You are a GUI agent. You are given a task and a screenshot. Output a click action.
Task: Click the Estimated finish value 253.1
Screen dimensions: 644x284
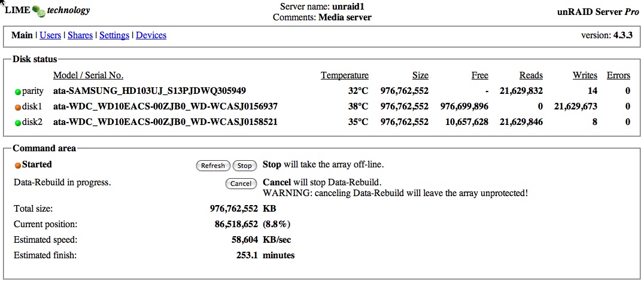[247, 255]
